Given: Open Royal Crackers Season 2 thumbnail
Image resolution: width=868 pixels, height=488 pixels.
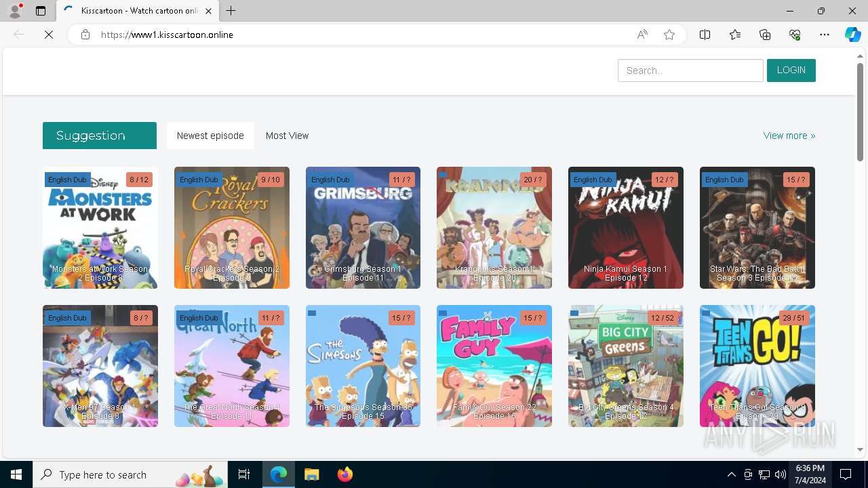Looking at the screenshot, I should [x=232, y=228].
